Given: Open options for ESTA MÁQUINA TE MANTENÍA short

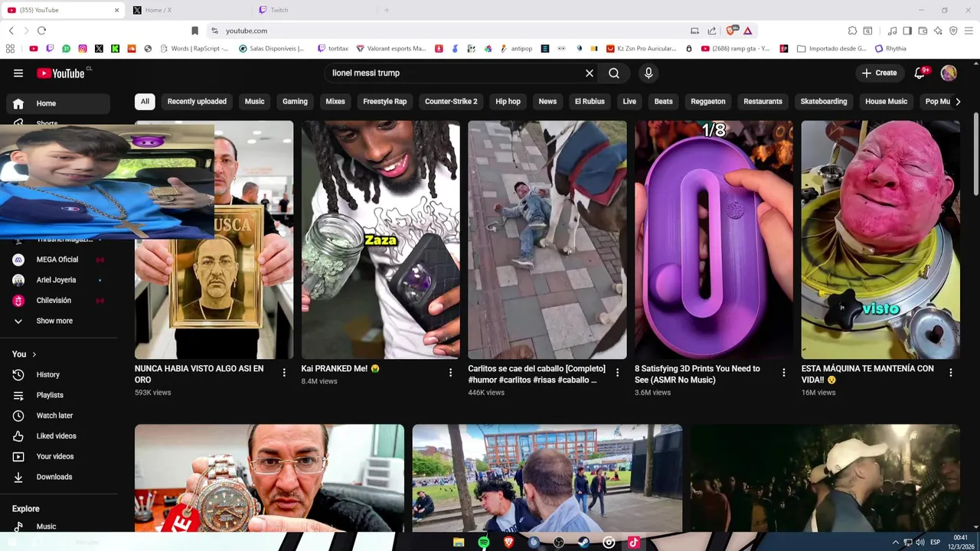Looking at the screenshot, I should click(950, 373).
